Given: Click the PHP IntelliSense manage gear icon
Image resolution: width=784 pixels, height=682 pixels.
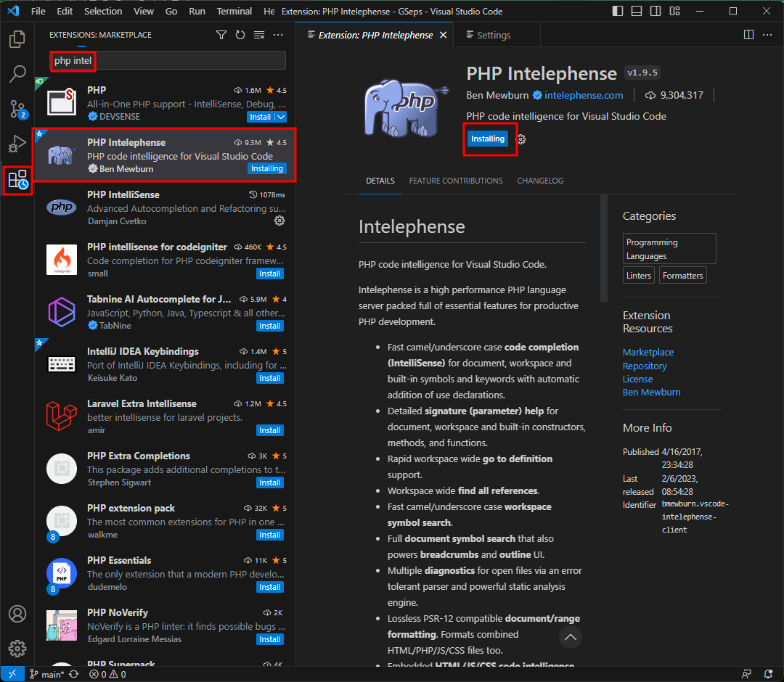Looking at the screenshot, I should click(279, 221).
